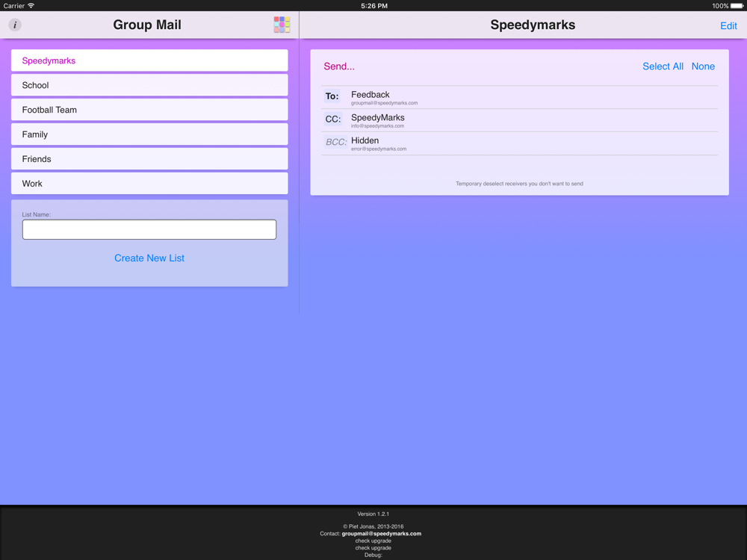Tap Create New List
The width and height of the screenshot is (747, 560).
(149, 258)
